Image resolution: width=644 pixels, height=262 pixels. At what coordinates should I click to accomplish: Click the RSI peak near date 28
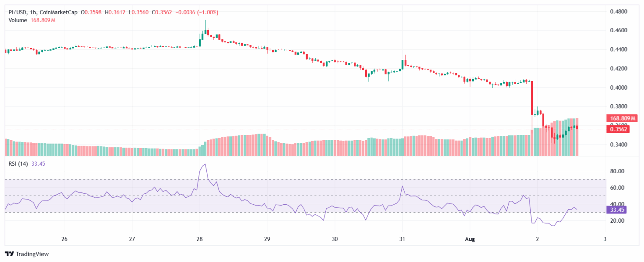(205, 164)
